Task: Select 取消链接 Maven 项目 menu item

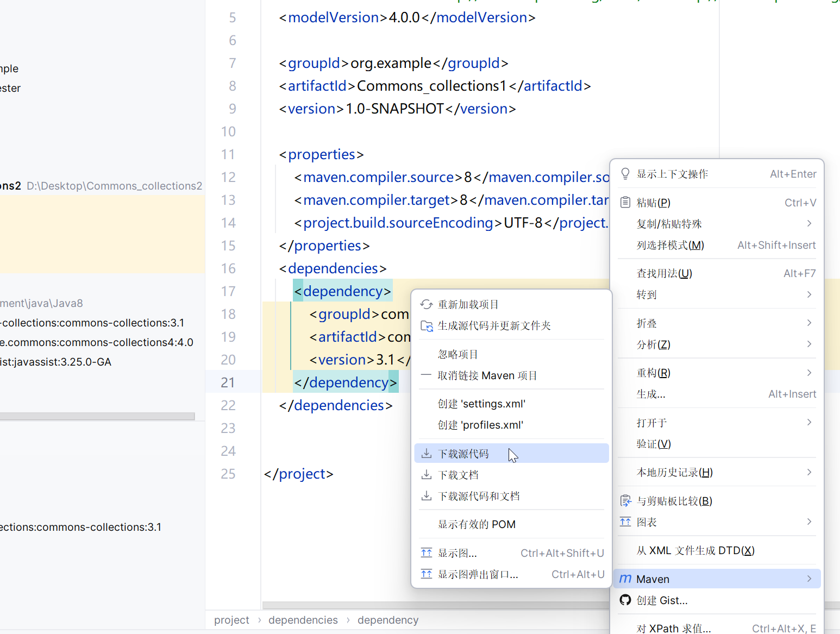Action: point(487,375)
